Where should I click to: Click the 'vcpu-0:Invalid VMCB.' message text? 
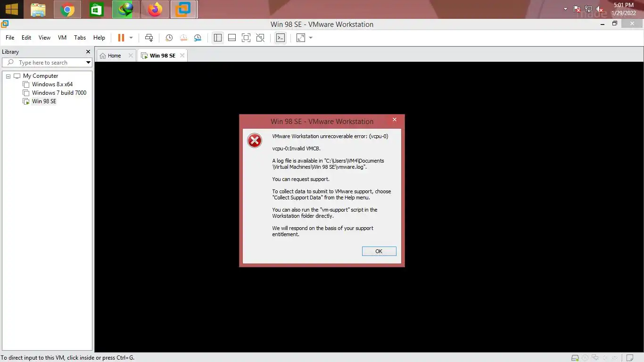point(296,148)
